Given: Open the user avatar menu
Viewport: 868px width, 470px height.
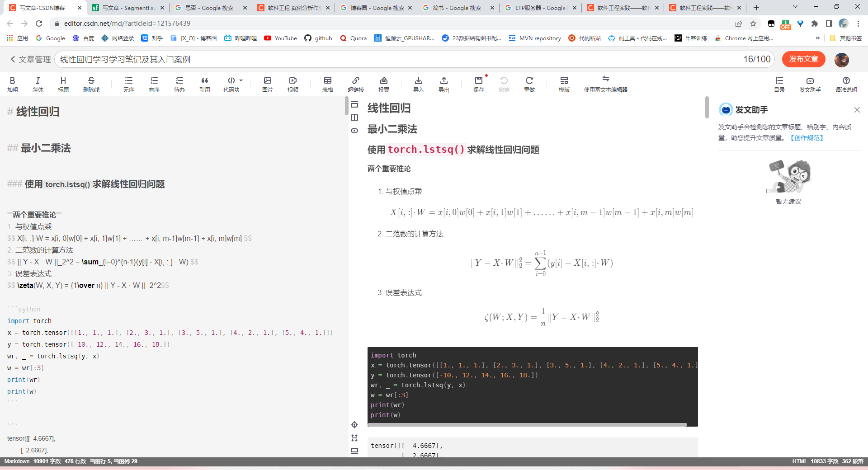Looking at the screenshot, I should click(842, 60).
